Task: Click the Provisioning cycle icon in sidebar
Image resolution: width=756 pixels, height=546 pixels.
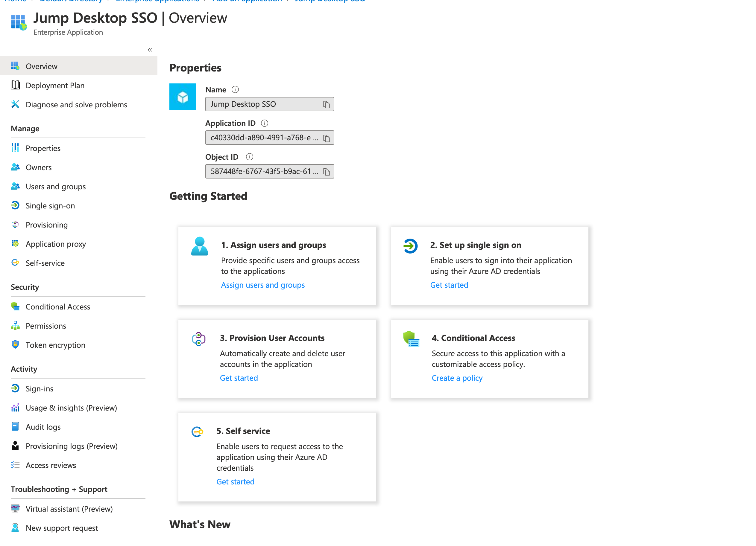Action: point(15,225)
